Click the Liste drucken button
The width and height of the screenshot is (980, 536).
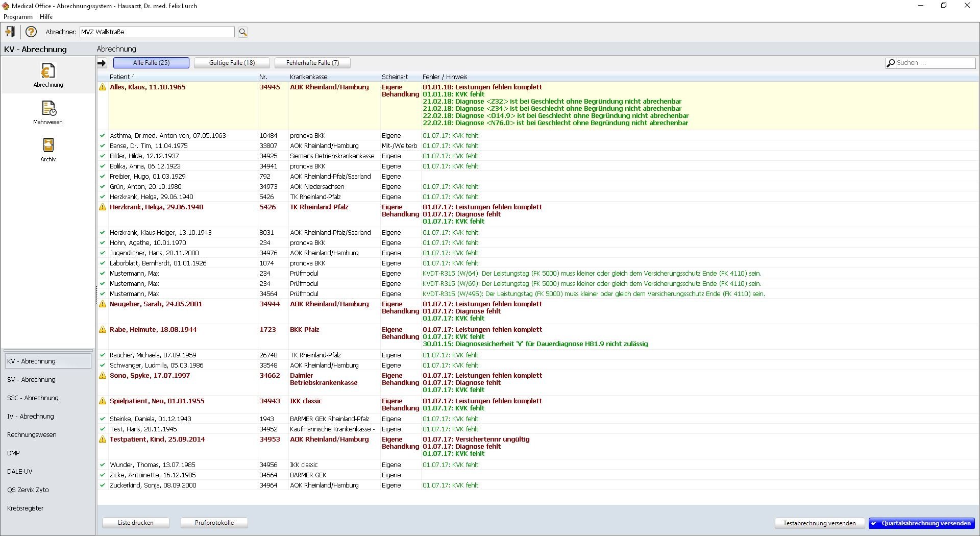point(135,522)
